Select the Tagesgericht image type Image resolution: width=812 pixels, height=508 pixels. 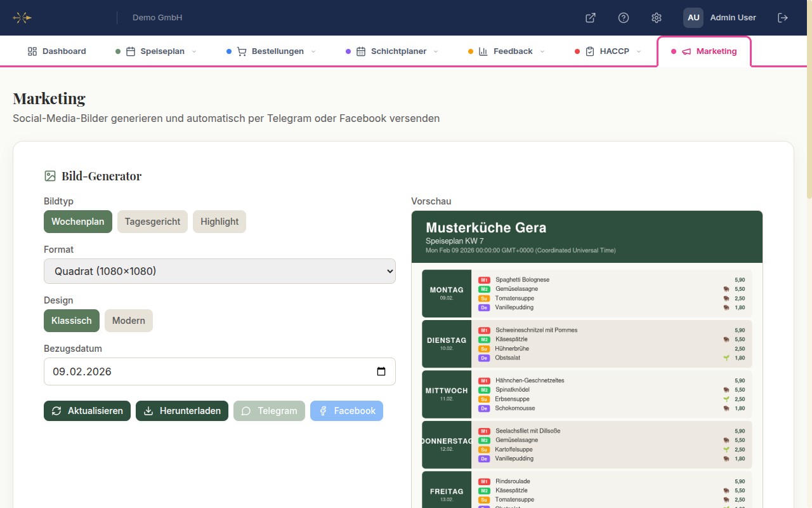tap(152, 222)
